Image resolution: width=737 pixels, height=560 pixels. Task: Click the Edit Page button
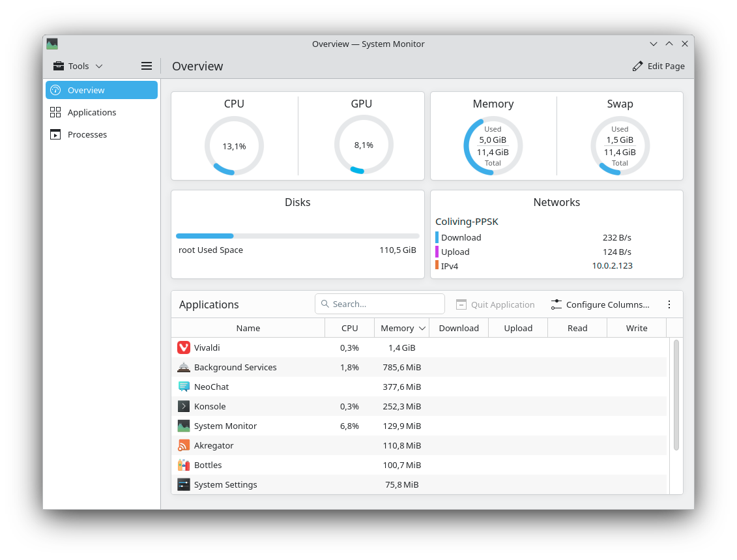[658, 66]
